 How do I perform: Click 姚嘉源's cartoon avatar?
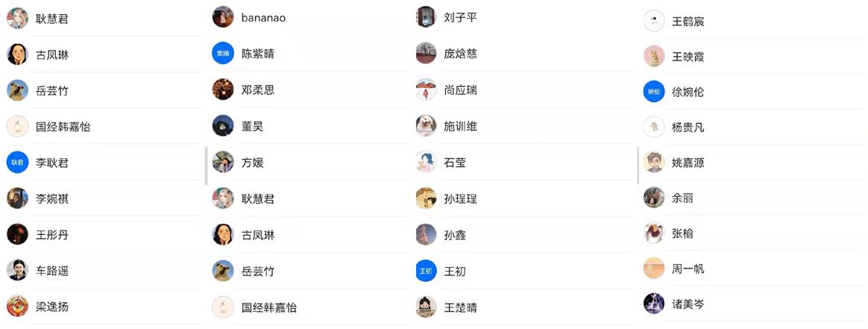click(x=654, y=162)
